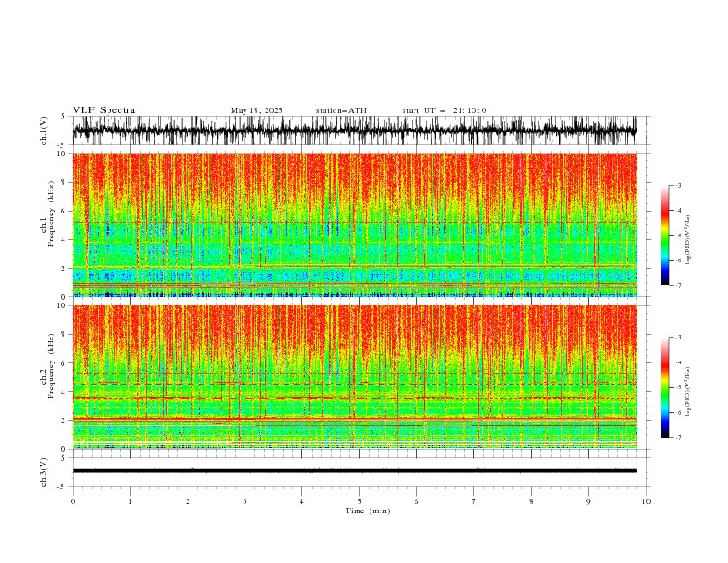Image resolution: width=728 pixels, height=563 pixels.
Task: Click the 'start UT = 21:10:0' label
Action: tap(444, 110)
